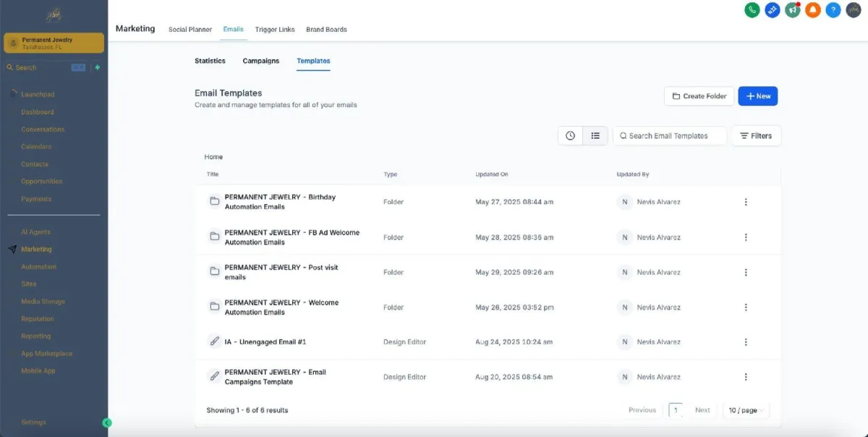Select Marketing in sidebar
868x437 pixels.
(x=36, y=250)
